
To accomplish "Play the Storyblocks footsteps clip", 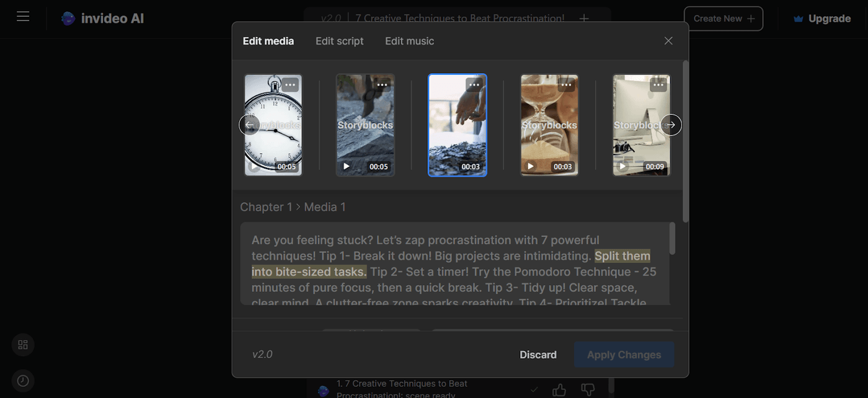I will [x=347, y=166].
